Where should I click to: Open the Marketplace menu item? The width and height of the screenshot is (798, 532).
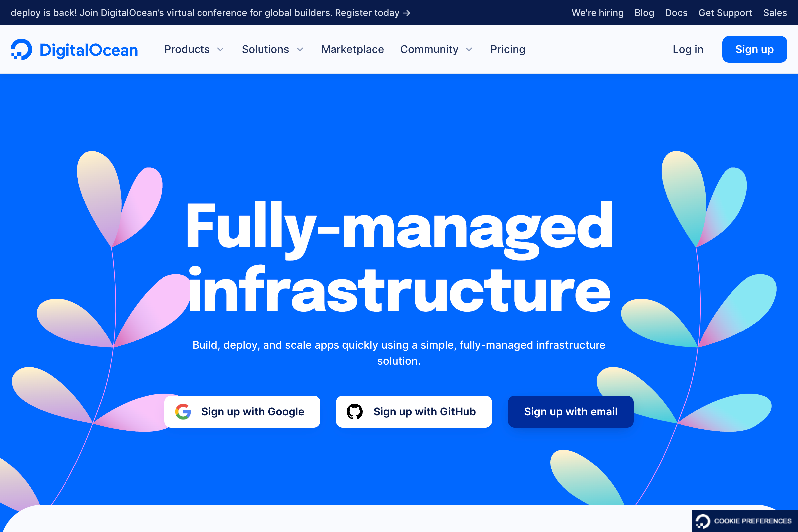(x=352, y=50)
